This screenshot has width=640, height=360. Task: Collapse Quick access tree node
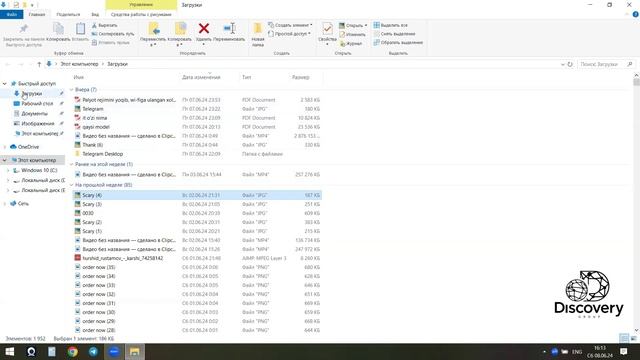tap(4, 84)
